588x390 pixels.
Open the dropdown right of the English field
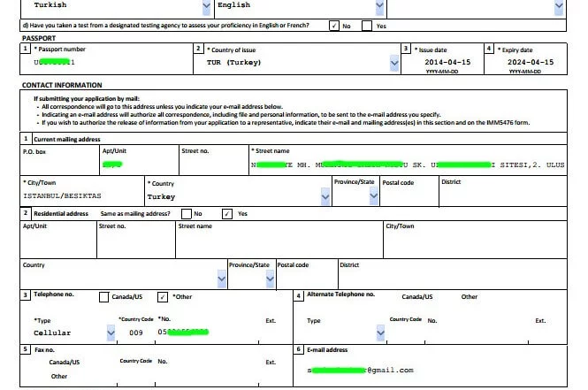click(559, 6)
